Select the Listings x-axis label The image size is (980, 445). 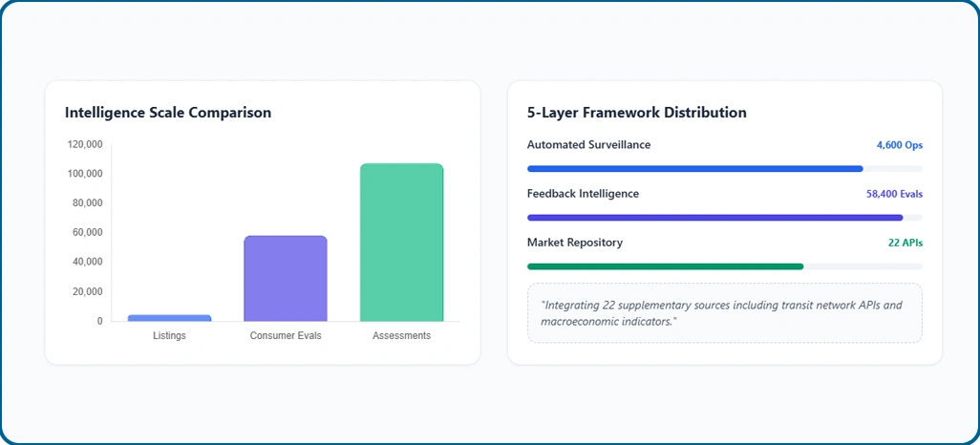[169, 336]
